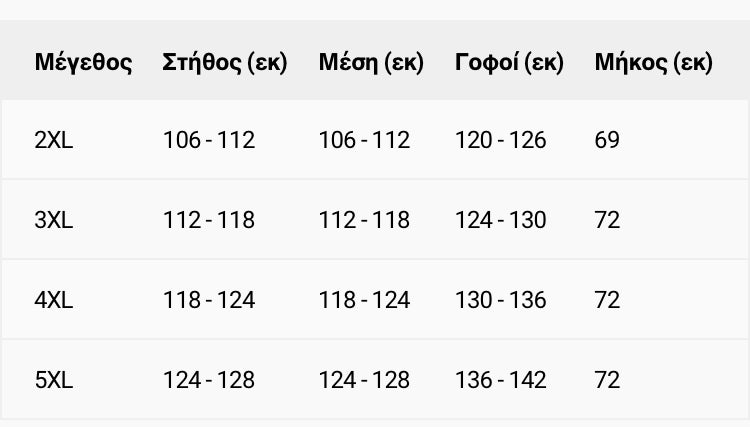This screenshot has width=750, height=427.
Task: Click length value 72 in 5XL row
Action: pyautogui.click(x=607, y=380)
